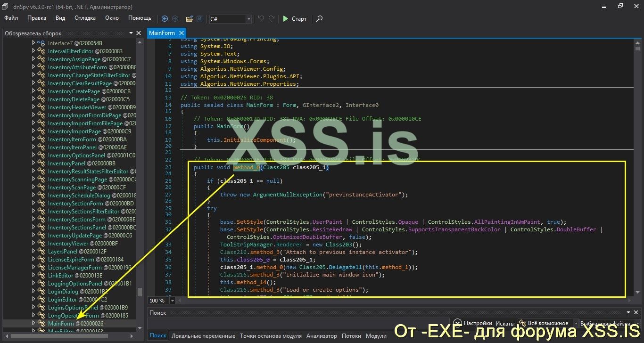Switch to the Анализатор tab
The width and height of the screenshot is (644, 343).
point(322,336)
